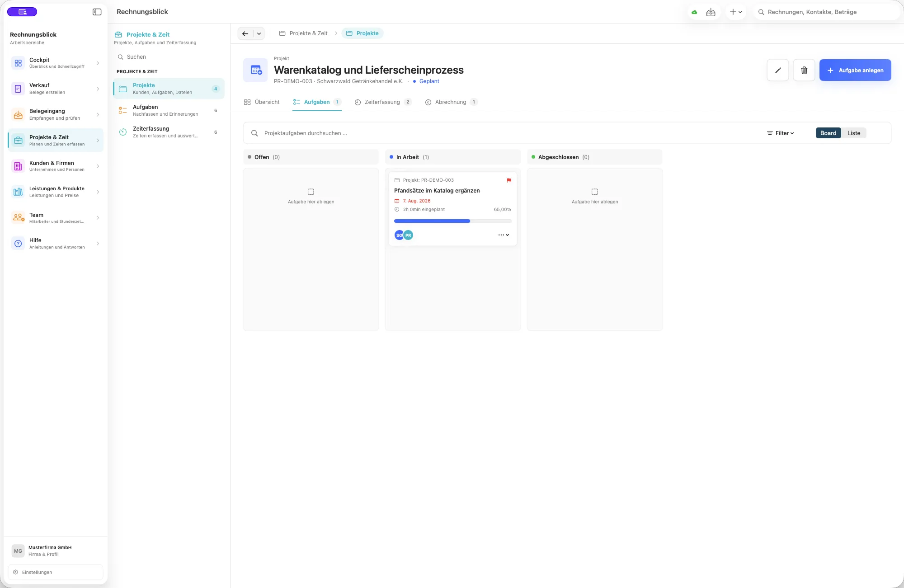Click the Projekte & Zeit breadcrumb link

pos(303,33)
